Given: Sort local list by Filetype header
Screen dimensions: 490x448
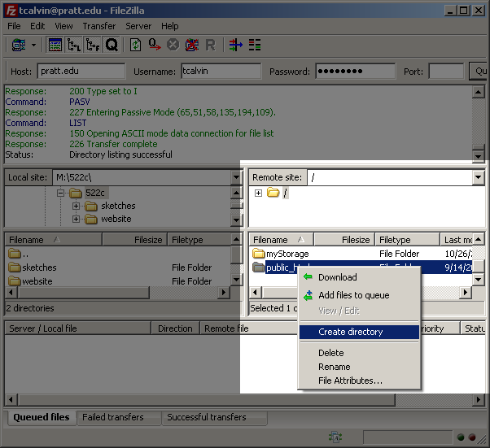Looking at the screenshot, I should [x=199, y=240].
